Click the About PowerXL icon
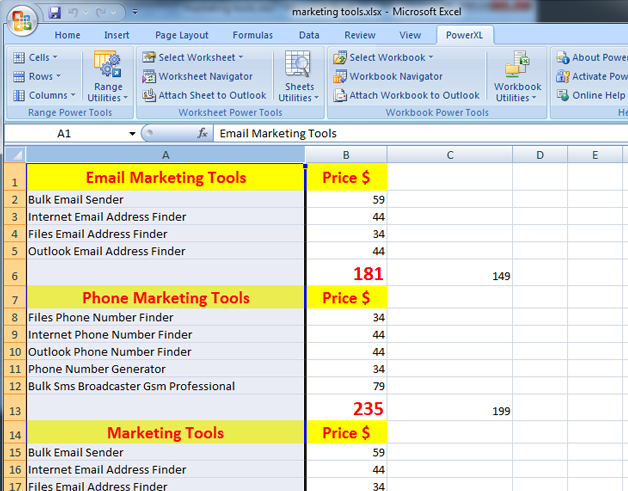Image resolution: width=628 pixels, height=491 pixels. 562,58
